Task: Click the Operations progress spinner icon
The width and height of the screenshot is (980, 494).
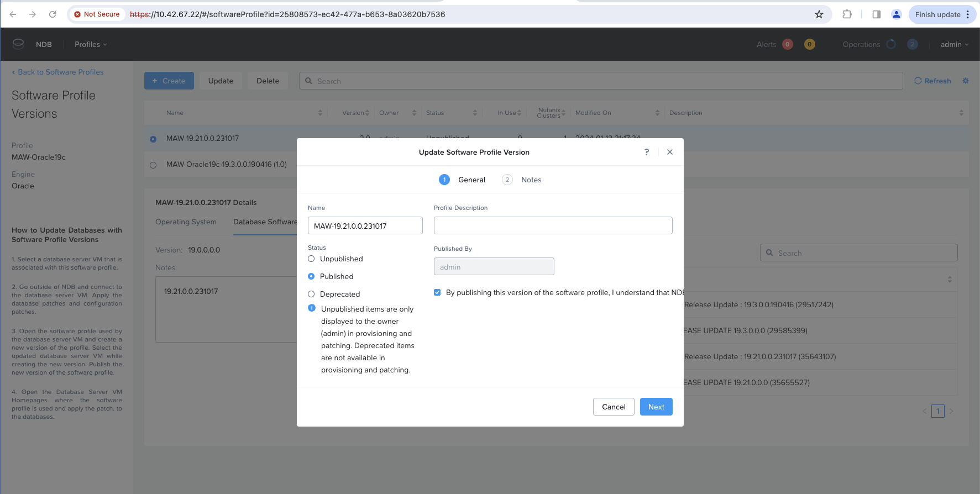Action: click(x=890, y=44)
